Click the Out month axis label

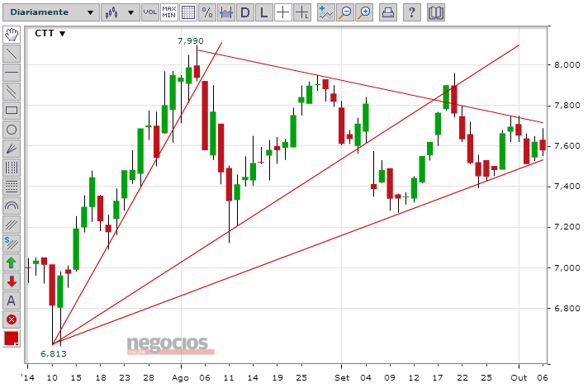pos(519,377)
